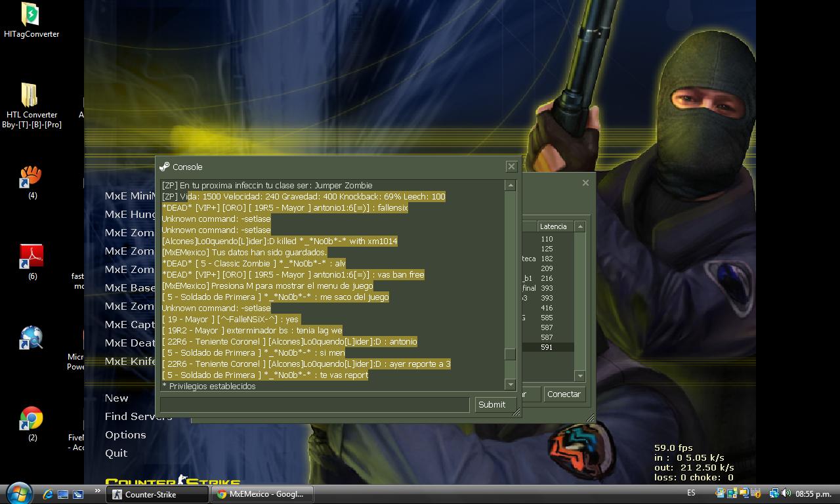Click the Steam icon in Console title
The height and width of the screenshot is (504, 840).
coord(165,167)
